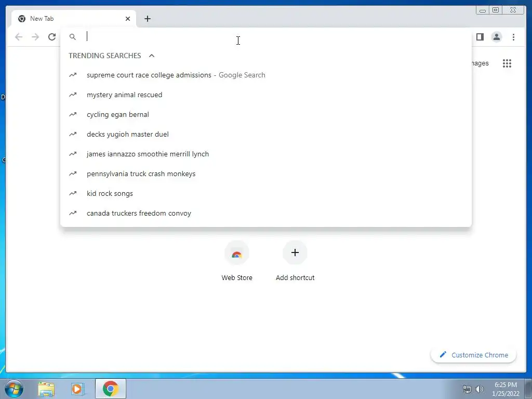Click the forward navigation arrow
Image resolution: width=532 pixels, height=399 pixels.
(x=35, y=37)
